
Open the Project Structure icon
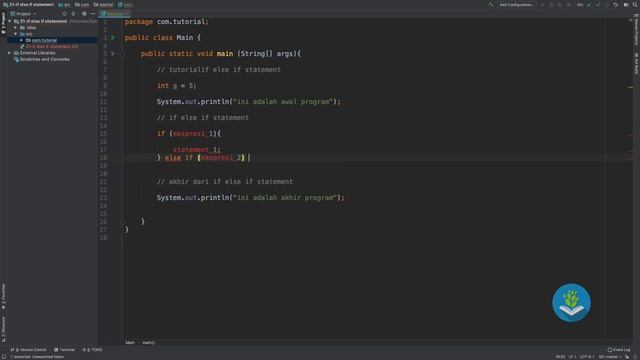(x=626, y=4)
